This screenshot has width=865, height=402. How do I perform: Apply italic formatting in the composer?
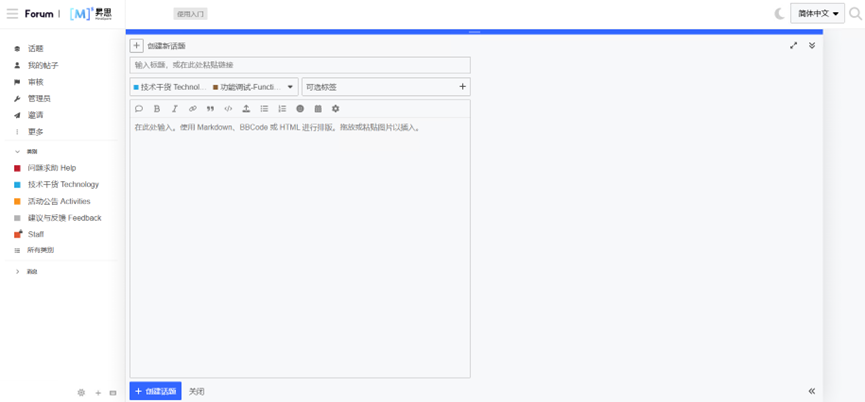click(174, 109)
